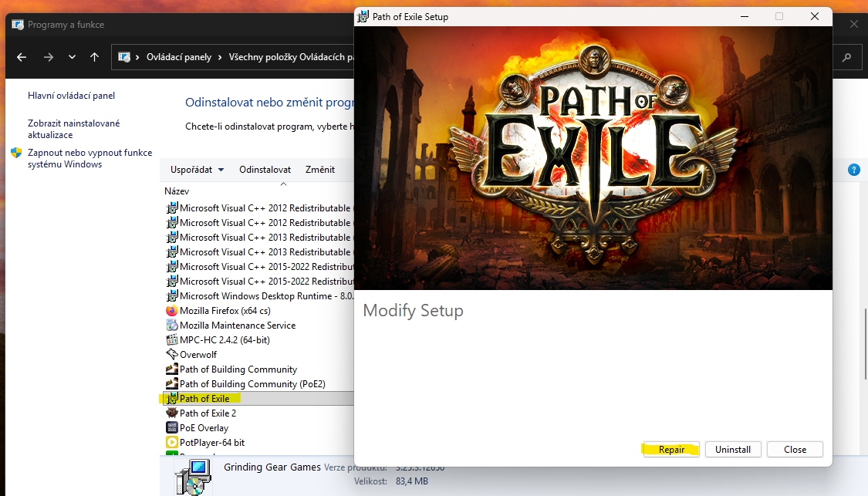Image resolution: width=868 pixels, height=496 pixels.
Task: Open the Uspořádat dropdown menu
Action: click(197, 170)
